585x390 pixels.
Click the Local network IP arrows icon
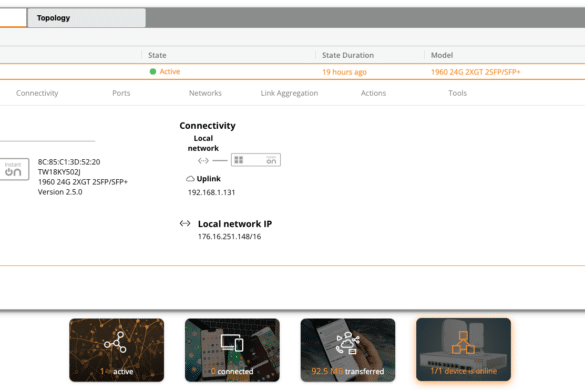tap(185, 224)
